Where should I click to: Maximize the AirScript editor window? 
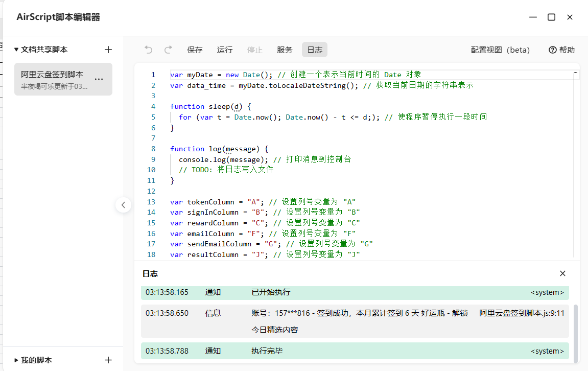pyautogui.click(x=551, y=17)
